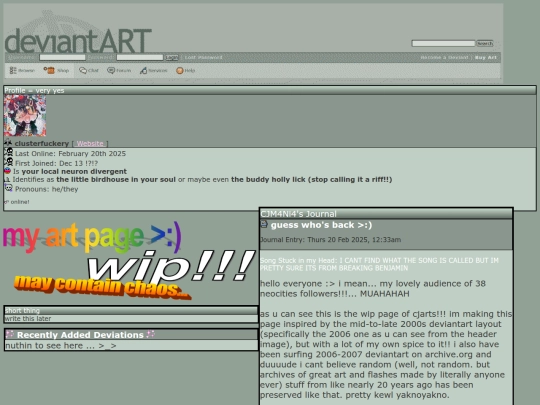Click the rainbow 'my art page >:)' banner
Image resolution: width=540 pixels, height=405 pixels.
coord(92,237)
